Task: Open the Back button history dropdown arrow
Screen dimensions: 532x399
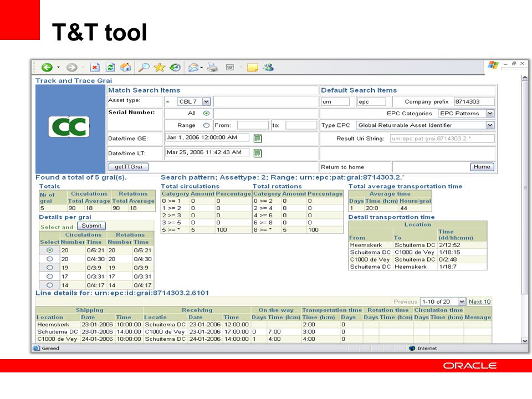Action: pos(58,67)
